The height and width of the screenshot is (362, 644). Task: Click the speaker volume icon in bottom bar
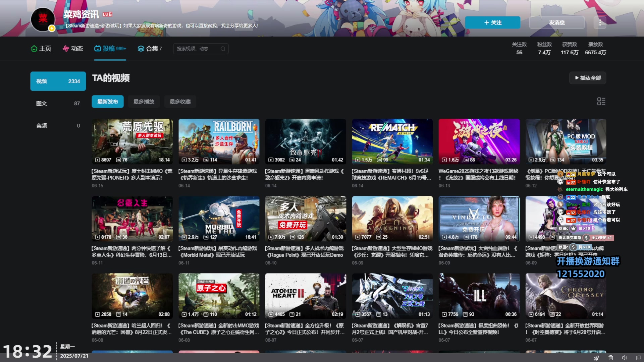point(625,358)
